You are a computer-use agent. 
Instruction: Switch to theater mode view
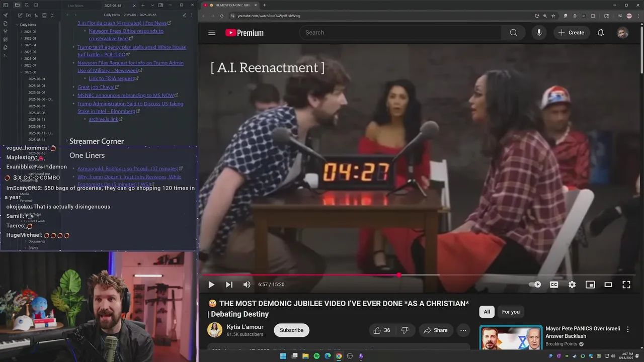[x=608, y=285]
